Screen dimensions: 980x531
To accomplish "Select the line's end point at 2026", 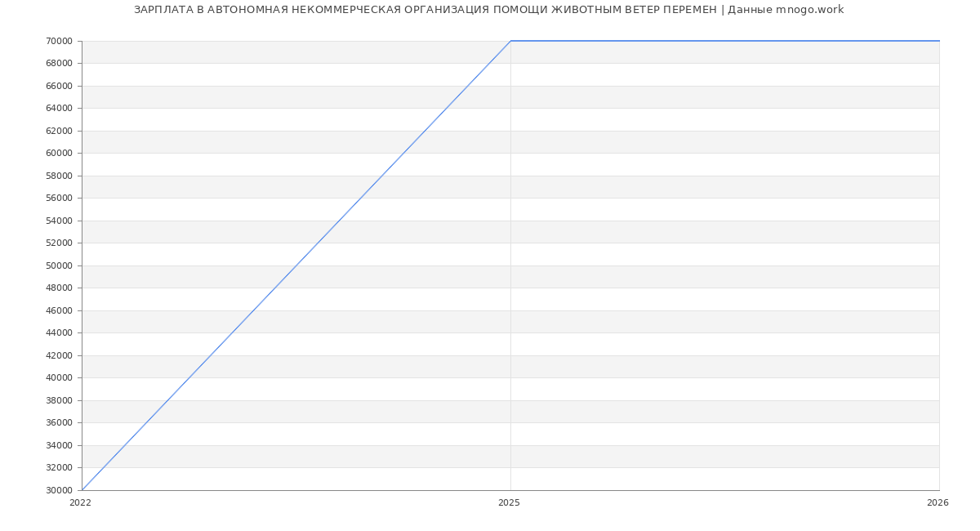I will click(x=938, y=41).
